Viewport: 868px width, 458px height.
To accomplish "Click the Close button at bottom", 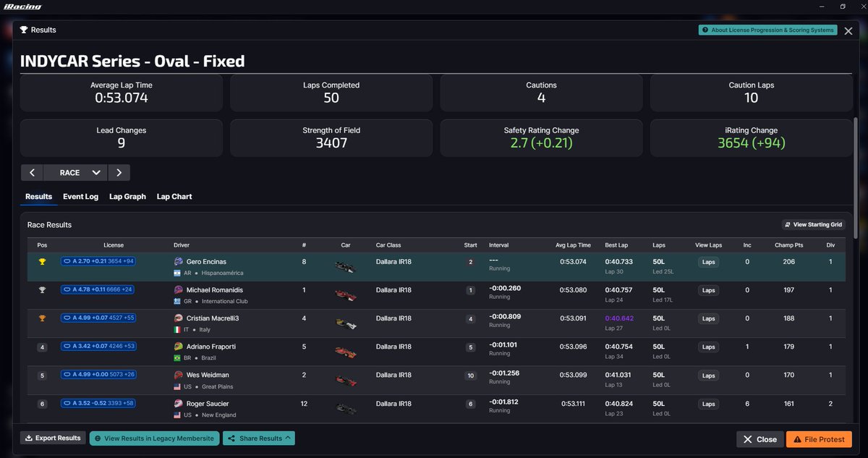I will coord(759,439).
